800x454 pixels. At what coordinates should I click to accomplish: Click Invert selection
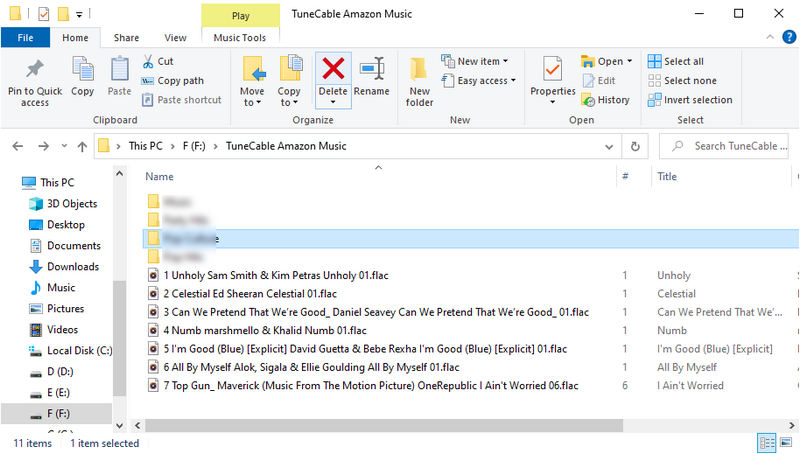tap(690, 100)
